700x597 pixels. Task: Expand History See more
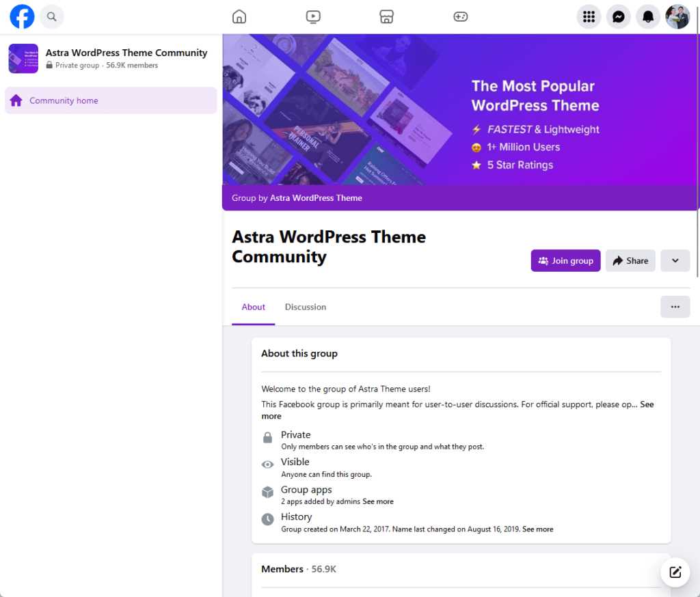(x=537, y=529)
